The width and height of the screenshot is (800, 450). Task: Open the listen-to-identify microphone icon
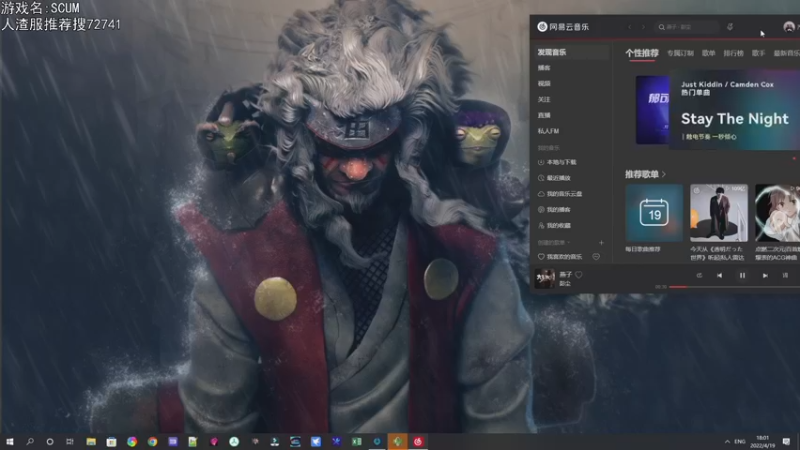coord(730,27)
